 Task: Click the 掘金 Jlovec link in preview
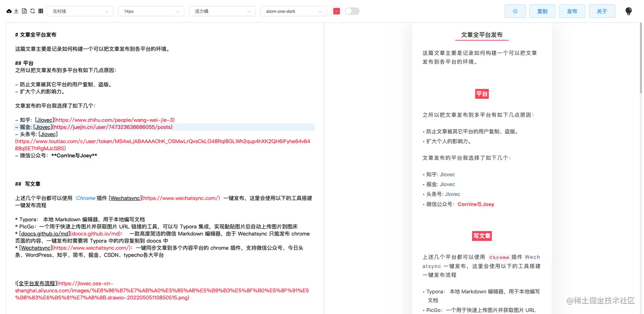coord(447,184)
